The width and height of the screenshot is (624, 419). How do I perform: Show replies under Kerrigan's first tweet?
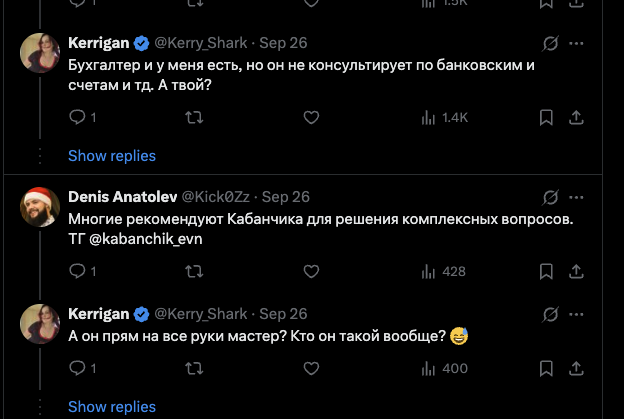[112, 155]
